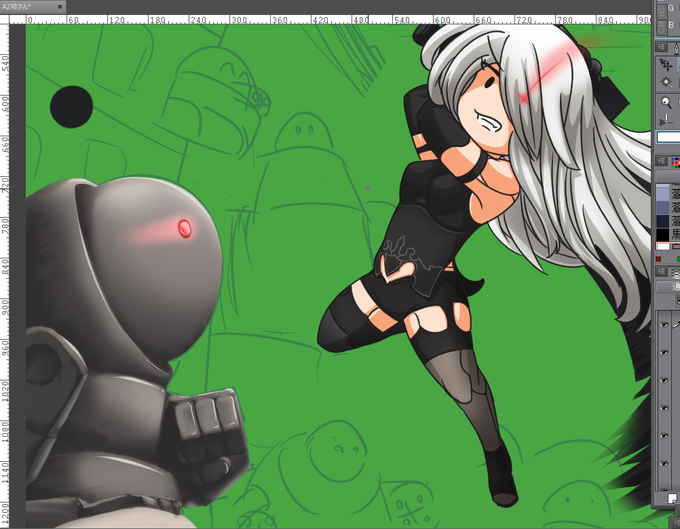680x529 pixels.
Task: Click the robot's glowing red eye on canvas
Action: (184, 228)
